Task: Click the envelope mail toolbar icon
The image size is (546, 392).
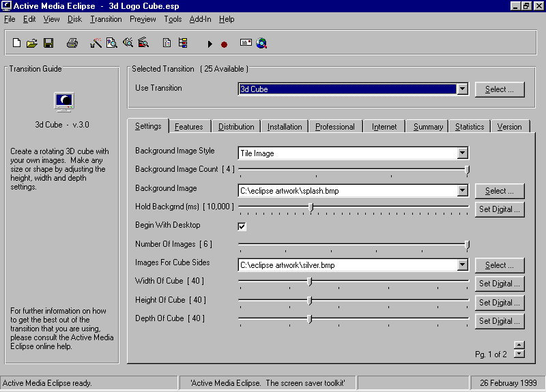Action: tap(246, 42)
